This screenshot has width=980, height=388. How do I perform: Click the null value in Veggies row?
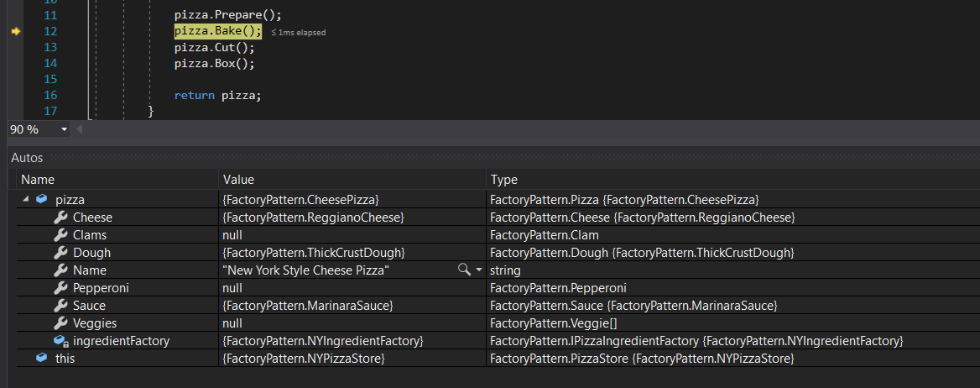[232, 323]
